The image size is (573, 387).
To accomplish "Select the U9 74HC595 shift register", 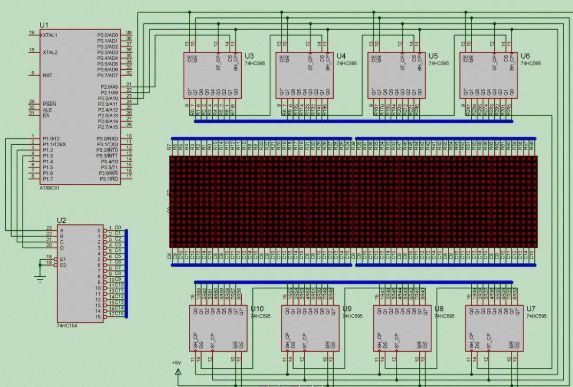I will point(310,329).
